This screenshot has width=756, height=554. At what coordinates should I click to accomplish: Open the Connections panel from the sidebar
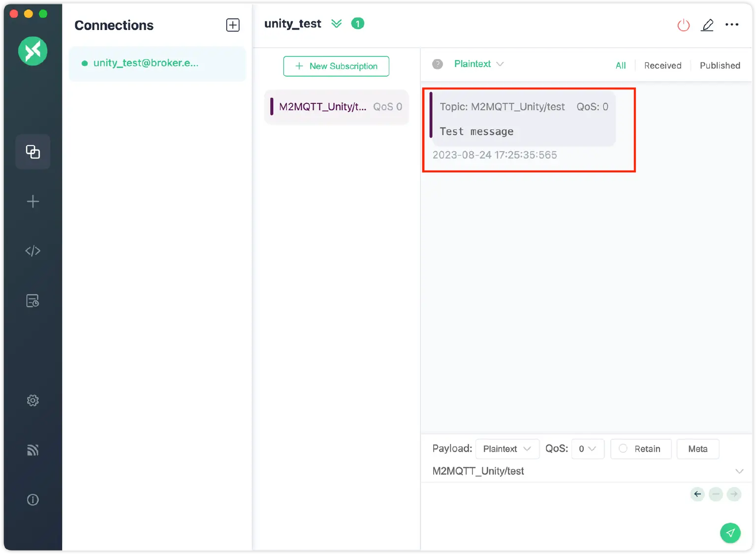32,152
